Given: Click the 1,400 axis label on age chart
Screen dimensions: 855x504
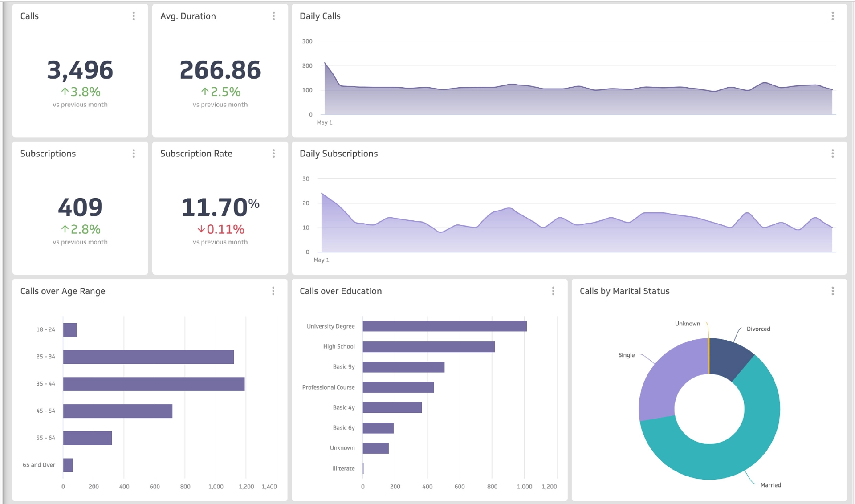Looking at the screenshot, I should [x=269, y=487].
